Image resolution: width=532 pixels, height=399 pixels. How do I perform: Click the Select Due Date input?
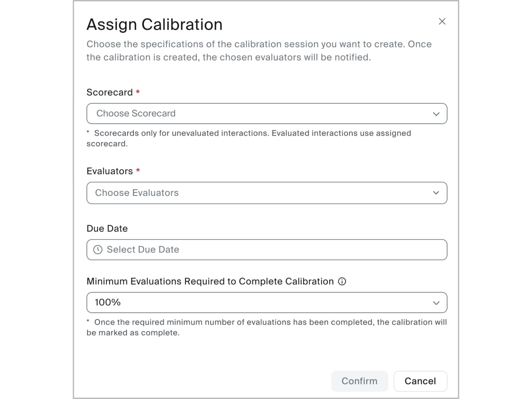point(266,250)
